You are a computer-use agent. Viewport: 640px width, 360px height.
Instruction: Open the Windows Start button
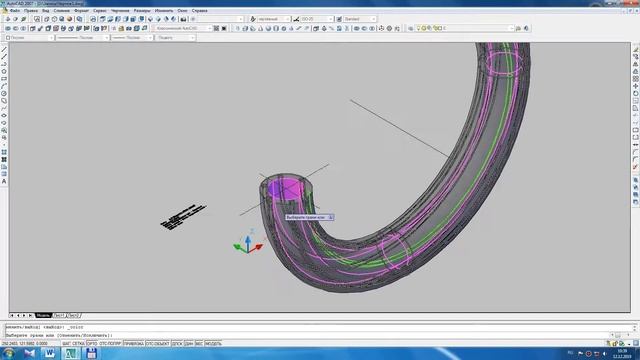coord(8,353)
